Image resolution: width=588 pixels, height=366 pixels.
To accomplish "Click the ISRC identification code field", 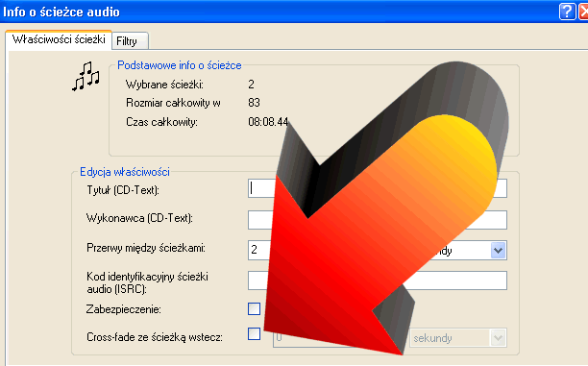I will pyautogui.click(x=378, y=281).
